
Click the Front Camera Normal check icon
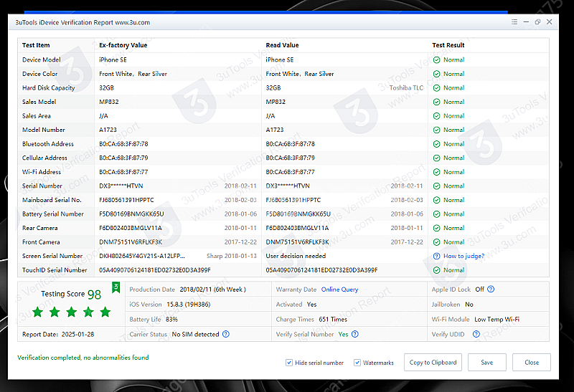(436, 242)
